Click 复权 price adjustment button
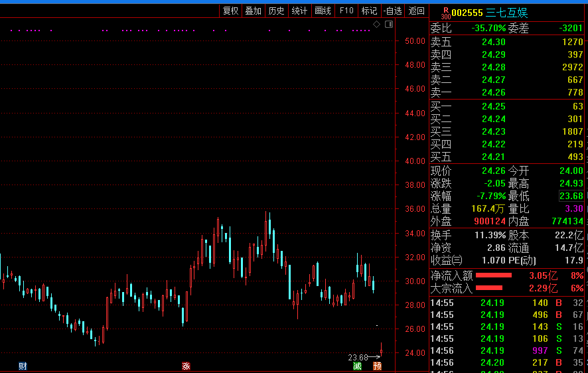 point(230,11)
